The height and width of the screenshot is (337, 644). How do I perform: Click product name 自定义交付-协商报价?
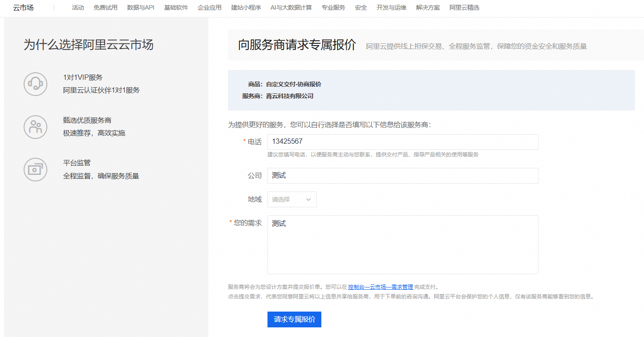pos(294,84)
